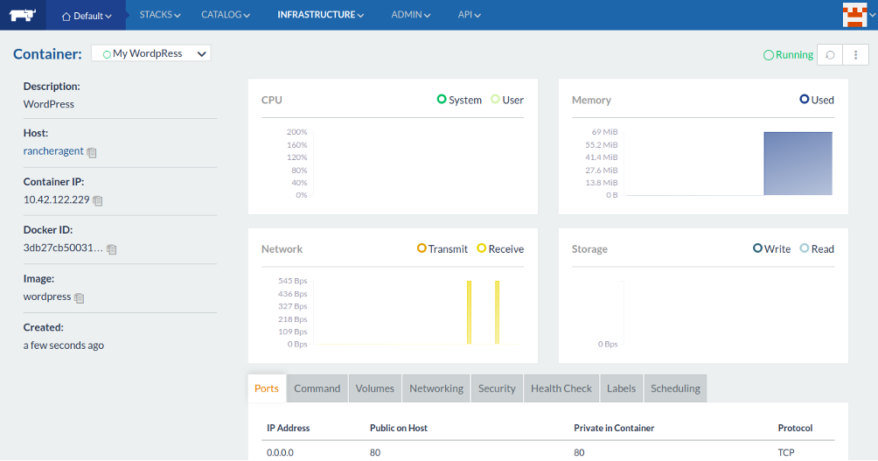Viewport: 878px width, 461px height.
Task: Open the vertical dots more-actions menu
Action: pos(855,55)
